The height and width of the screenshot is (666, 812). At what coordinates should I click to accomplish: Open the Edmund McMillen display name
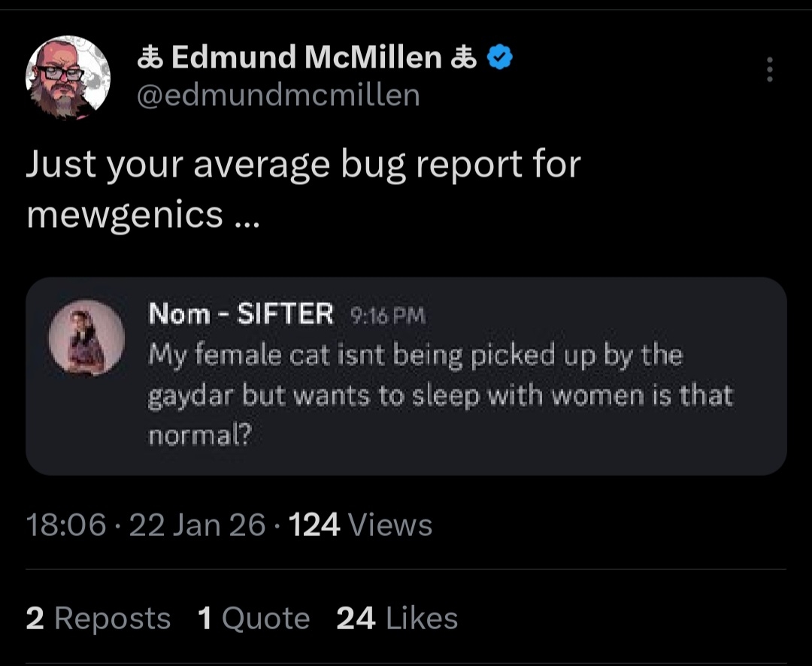306,58
